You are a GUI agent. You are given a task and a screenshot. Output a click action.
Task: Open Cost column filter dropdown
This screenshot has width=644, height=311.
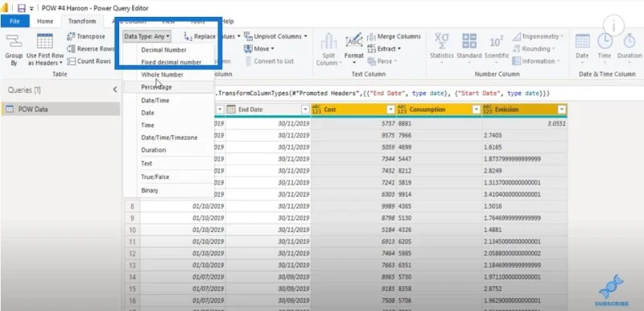tap(390, 110)
